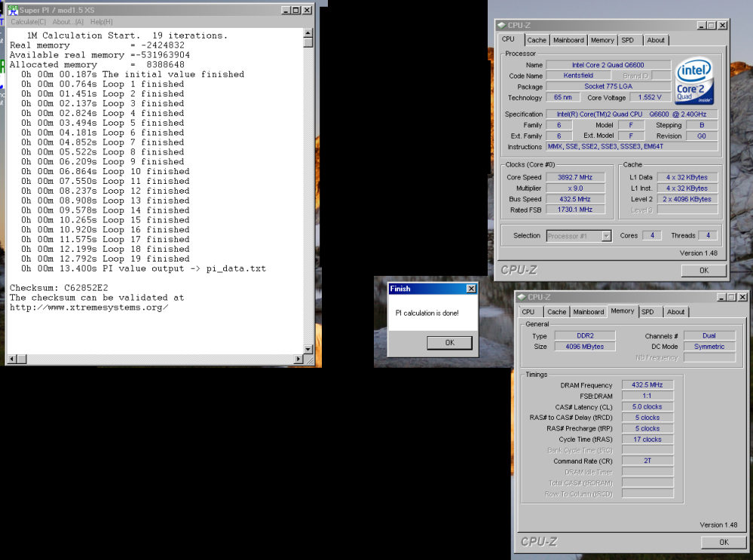Open SPD tab in lower CPU-Z window
753x560 pixels.
(x=647, y=312)
